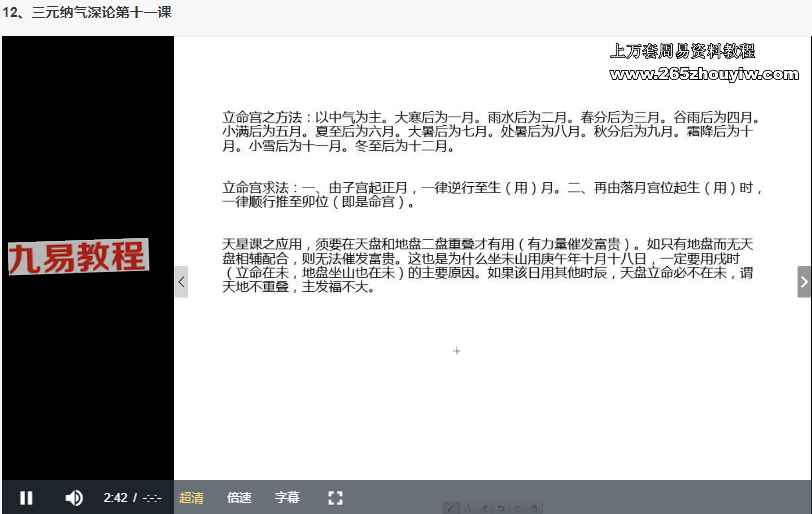This screenshot has width=812, height=514.
Task: Advance with the right arrow chevron
Action: [x=804, y=282]
